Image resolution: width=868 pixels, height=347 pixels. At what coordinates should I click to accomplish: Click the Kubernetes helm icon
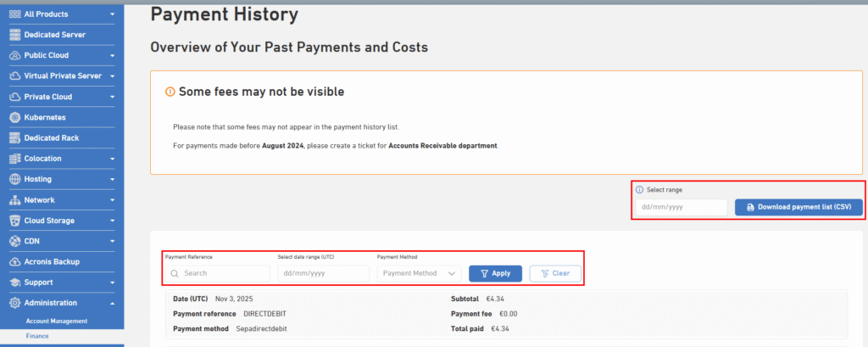pyautogui.click(x=14, y=117)
